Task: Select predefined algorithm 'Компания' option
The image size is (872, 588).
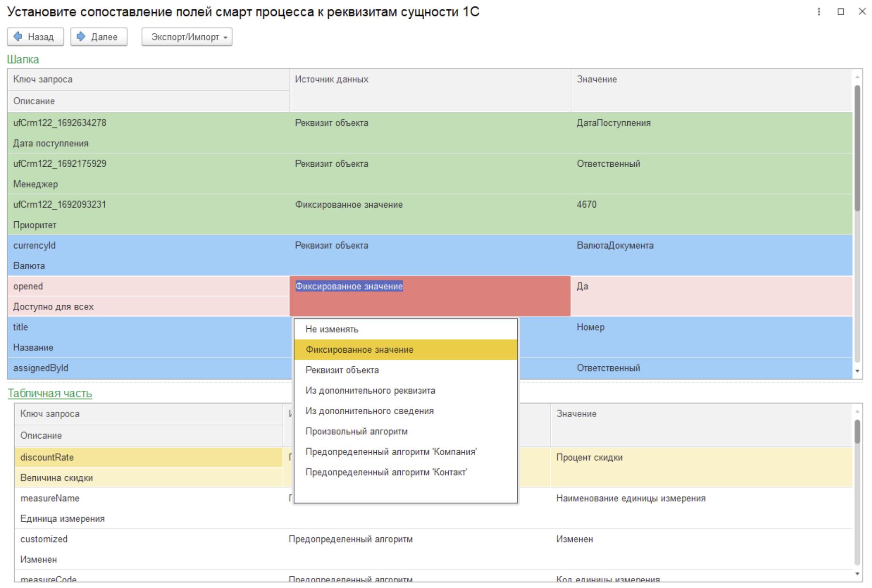Action: coord(405,452)
